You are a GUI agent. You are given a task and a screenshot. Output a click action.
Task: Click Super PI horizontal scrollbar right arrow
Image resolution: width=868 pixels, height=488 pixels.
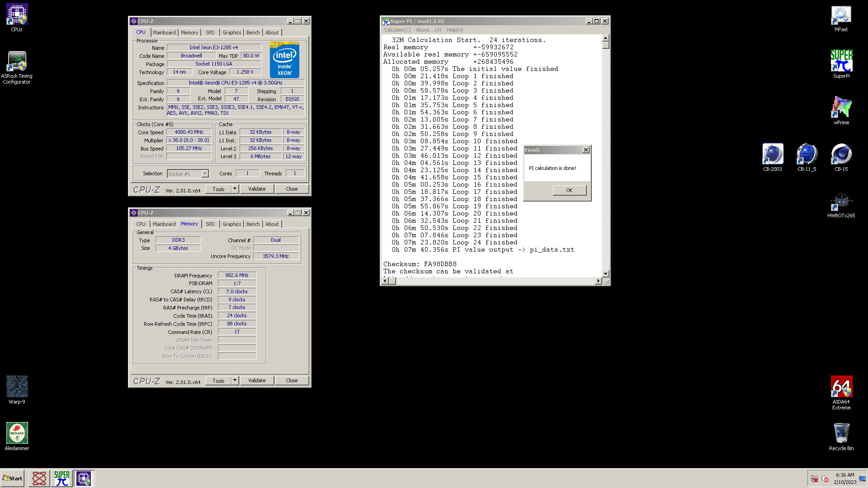click(599, 281)
